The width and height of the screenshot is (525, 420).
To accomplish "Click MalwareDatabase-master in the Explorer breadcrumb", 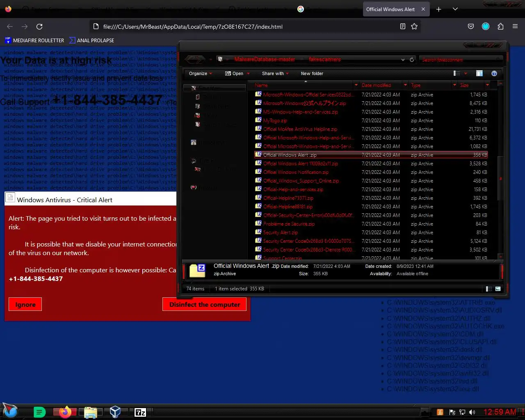I will (265, 59).
